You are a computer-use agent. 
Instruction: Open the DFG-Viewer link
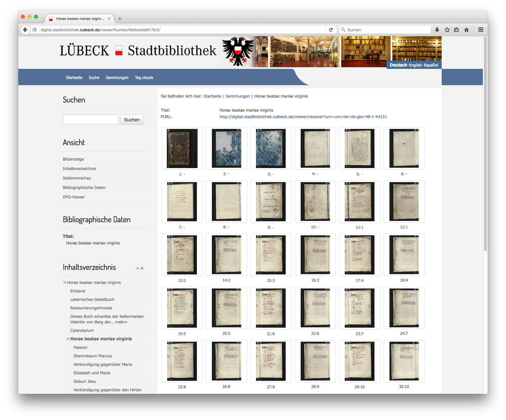click(x=74, y=197)
